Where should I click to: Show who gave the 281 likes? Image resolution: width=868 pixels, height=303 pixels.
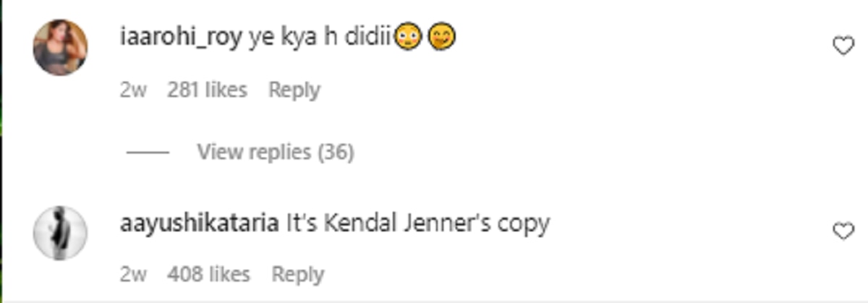pos(207,90)
